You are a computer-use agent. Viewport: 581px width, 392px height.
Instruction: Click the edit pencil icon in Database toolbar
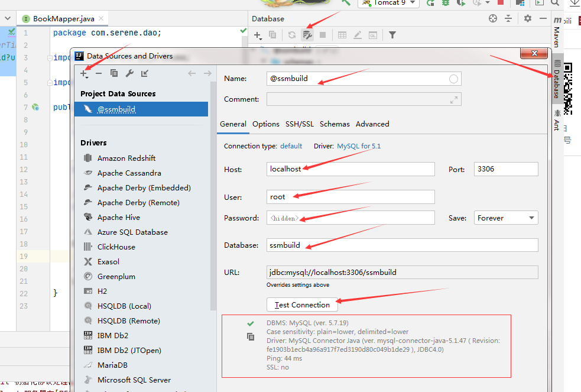[358, 35]
